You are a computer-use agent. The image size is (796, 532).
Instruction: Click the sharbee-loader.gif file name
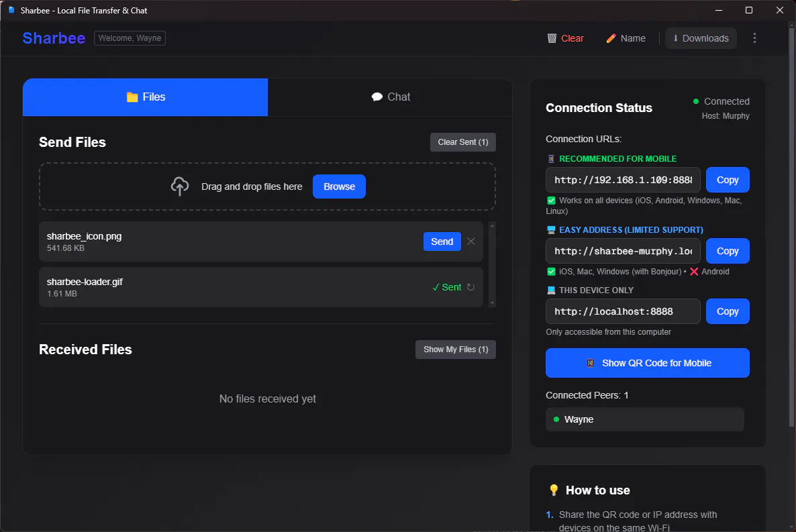(85, 282)
